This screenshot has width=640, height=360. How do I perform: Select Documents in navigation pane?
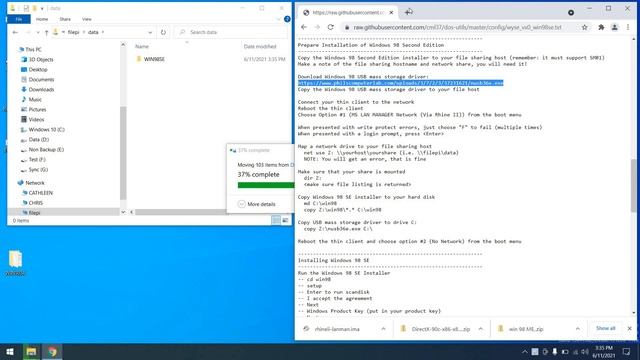41,80
